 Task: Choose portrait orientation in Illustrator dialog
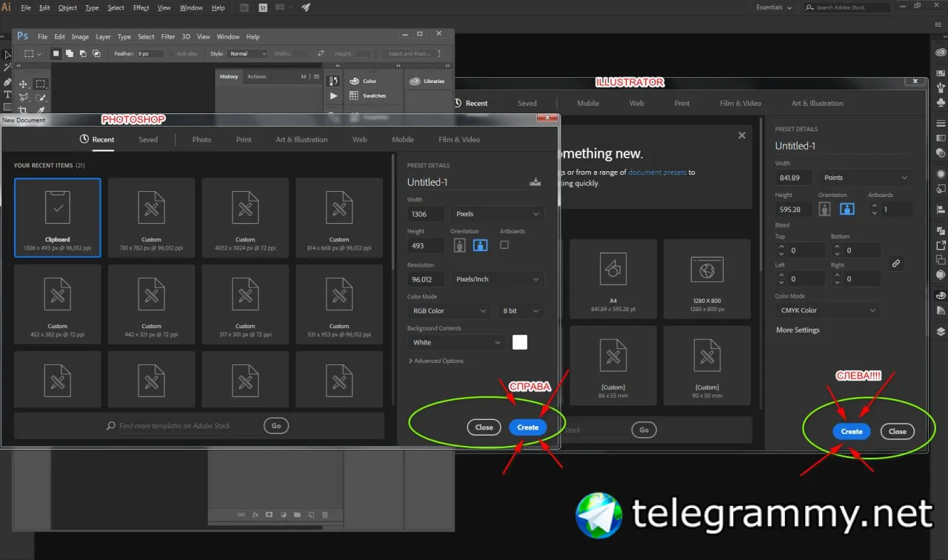coord(825,209)
